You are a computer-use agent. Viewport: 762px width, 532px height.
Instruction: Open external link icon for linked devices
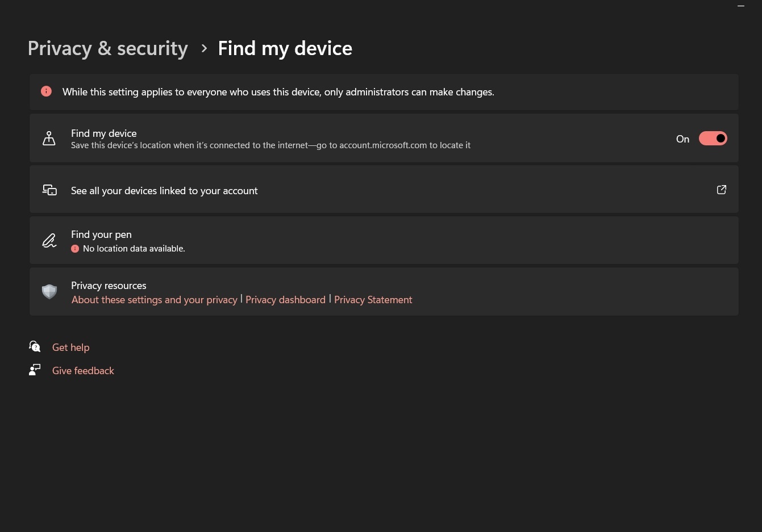(x=721, y=190)
